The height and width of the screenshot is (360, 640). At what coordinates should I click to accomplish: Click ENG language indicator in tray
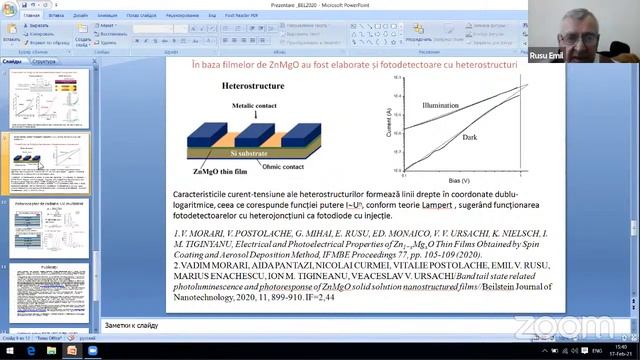coord(597,351)
